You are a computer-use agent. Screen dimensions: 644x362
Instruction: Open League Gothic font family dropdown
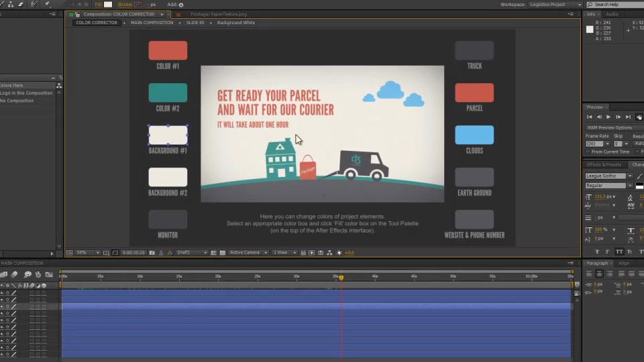[609, 176]
